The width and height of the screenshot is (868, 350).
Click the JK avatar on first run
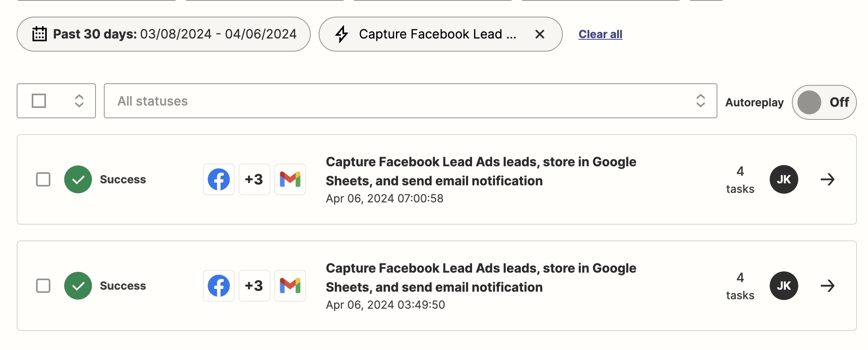(784, 179)
